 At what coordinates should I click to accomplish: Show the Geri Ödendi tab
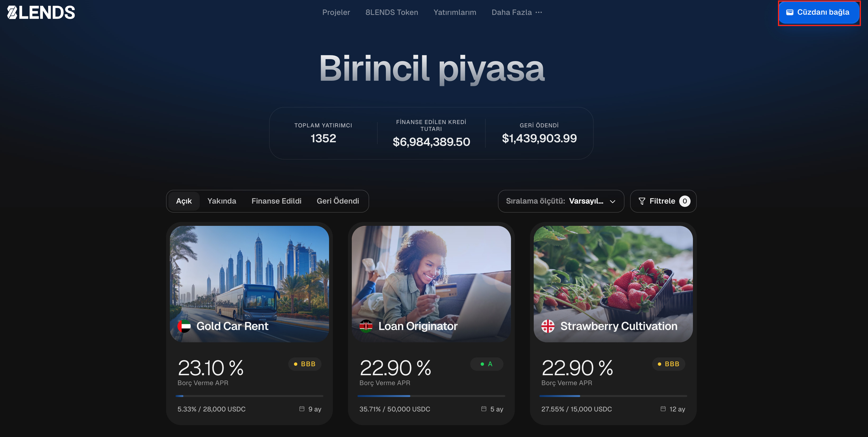pyautogui.click(x=338, y=201)
